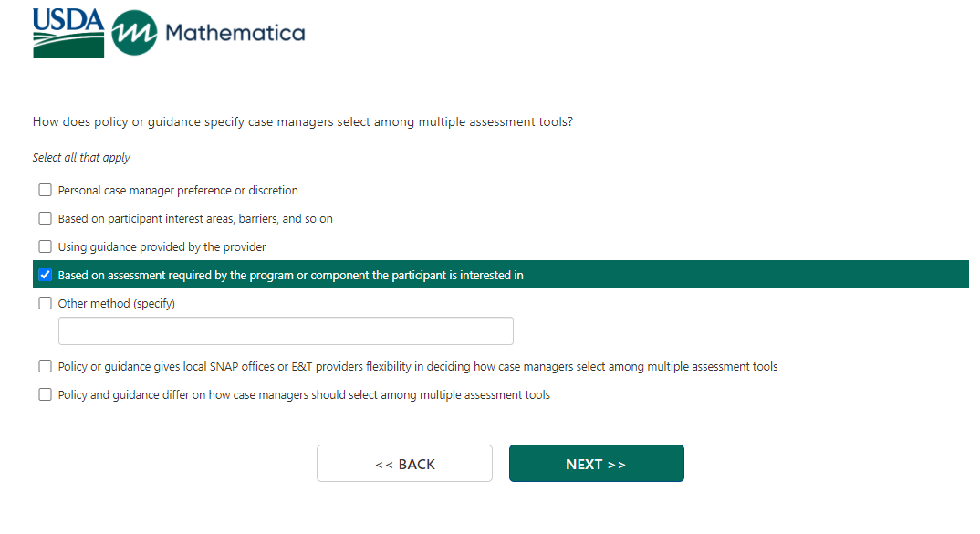This screenshot has width=980, height=534.
Task: Click the Mathematica wordmark text
Action: click(x=235, y=34)
